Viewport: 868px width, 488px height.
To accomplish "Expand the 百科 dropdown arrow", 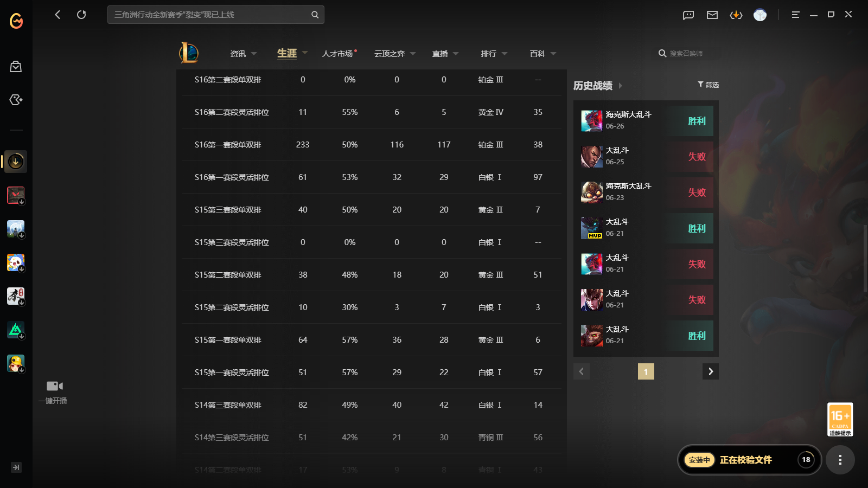I will pyautogui.click(x=553, y=54).
